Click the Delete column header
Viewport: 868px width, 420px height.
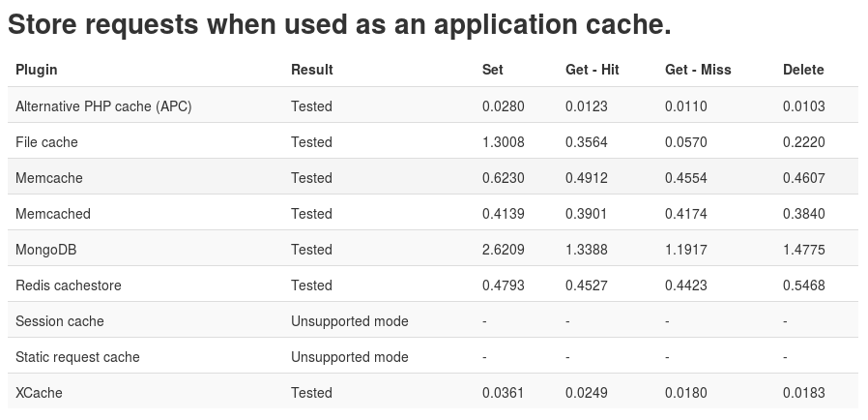pos(803,70)
